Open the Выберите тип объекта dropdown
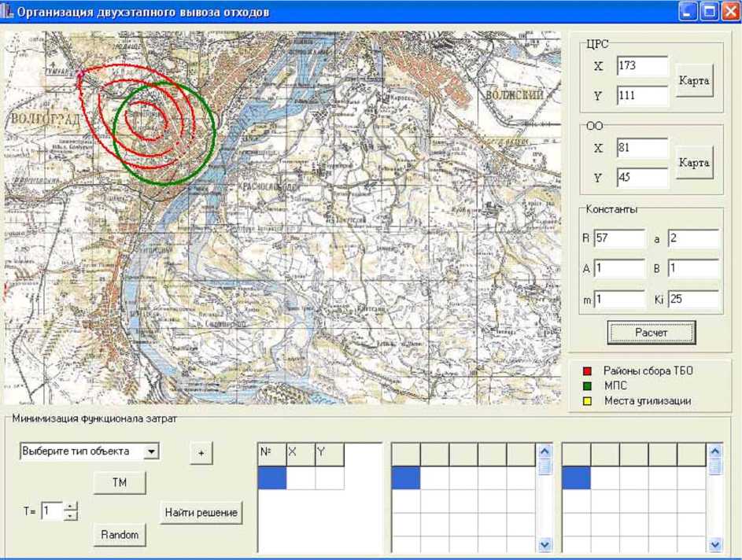Image resolution: width=742 pixels, height=560 pixels. pos(152,451)
